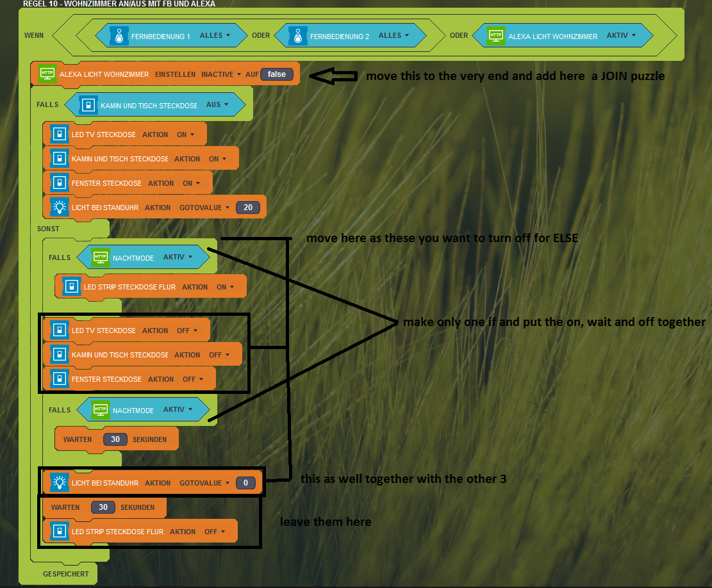Edit the value 20 field for Licht bei Standuhr

(x=247, y=208)
